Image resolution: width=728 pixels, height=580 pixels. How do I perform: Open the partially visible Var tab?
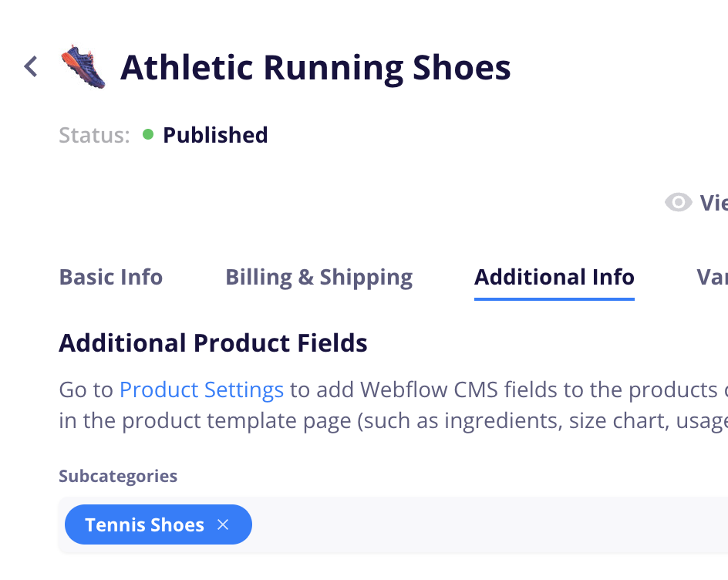(711, 278)
